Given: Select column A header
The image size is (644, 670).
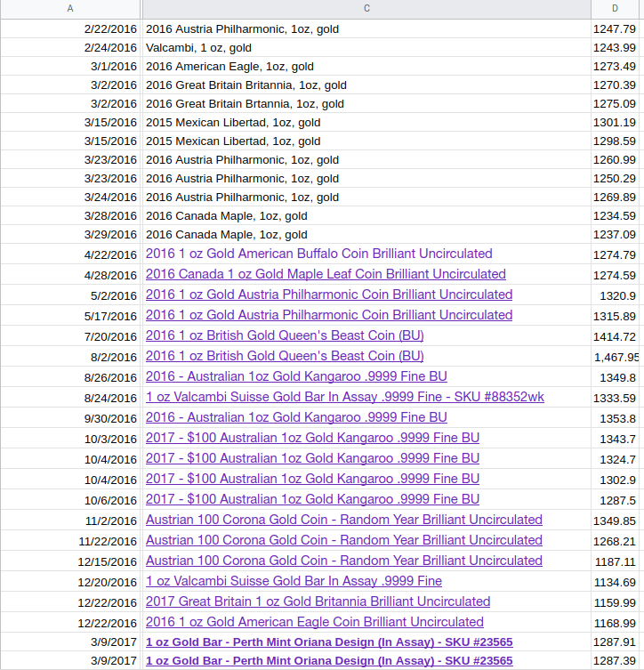Looking at the screenshot, I should 71,9.
